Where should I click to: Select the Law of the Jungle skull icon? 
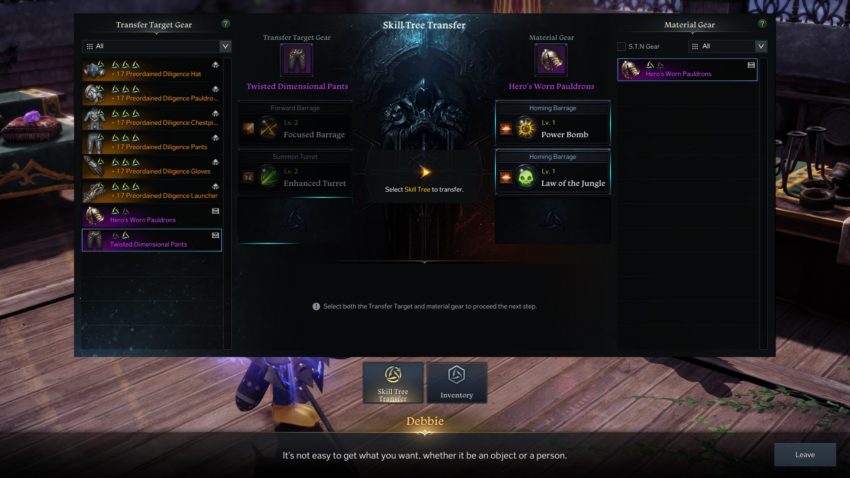[526, 177]
